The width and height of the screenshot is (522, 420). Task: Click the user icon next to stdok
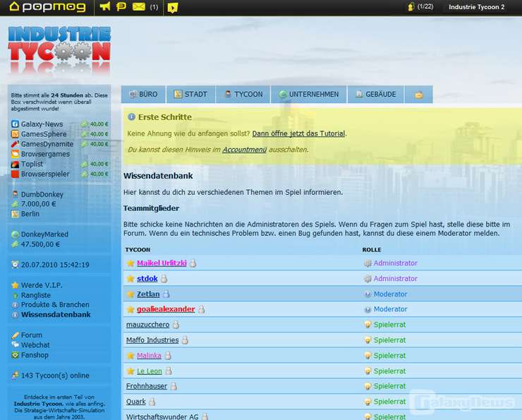pos(164,279)
